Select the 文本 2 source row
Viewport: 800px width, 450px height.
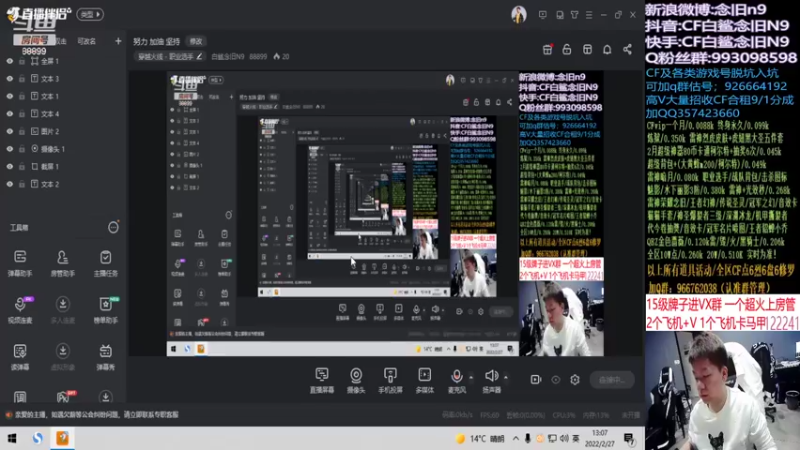(x=63, y=184)
